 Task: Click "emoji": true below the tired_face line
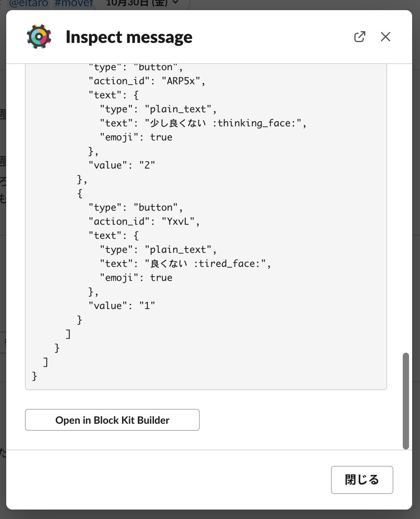136,278
